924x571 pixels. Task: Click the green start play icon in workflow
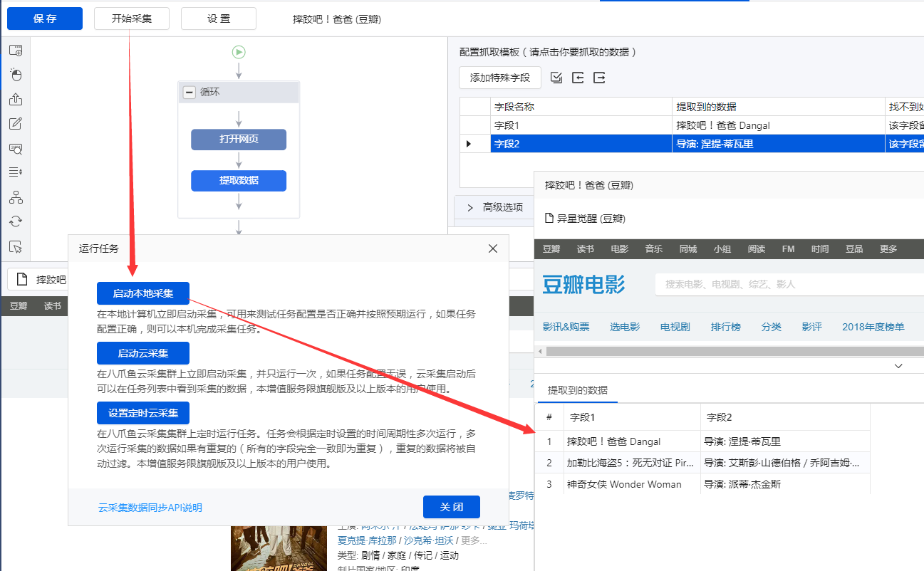(x=239, y=51)
